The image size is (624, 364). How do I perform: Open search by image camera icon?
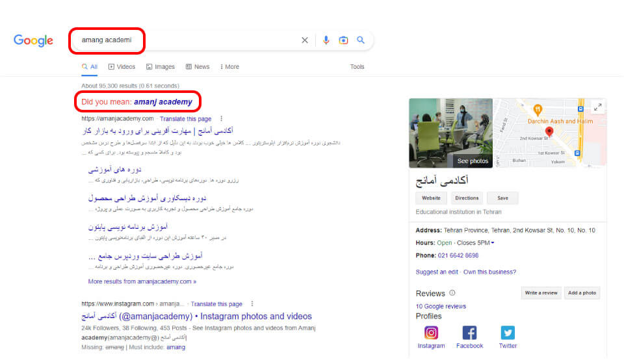343,40
